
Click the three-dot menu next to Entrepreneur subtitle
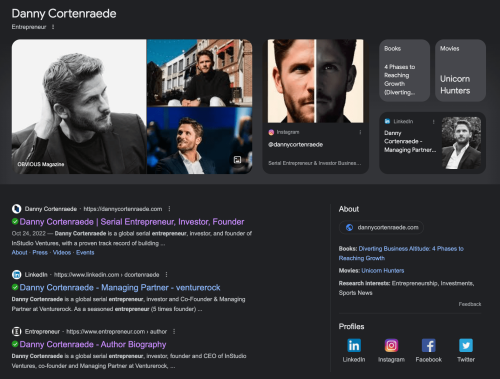pos(53,27)
